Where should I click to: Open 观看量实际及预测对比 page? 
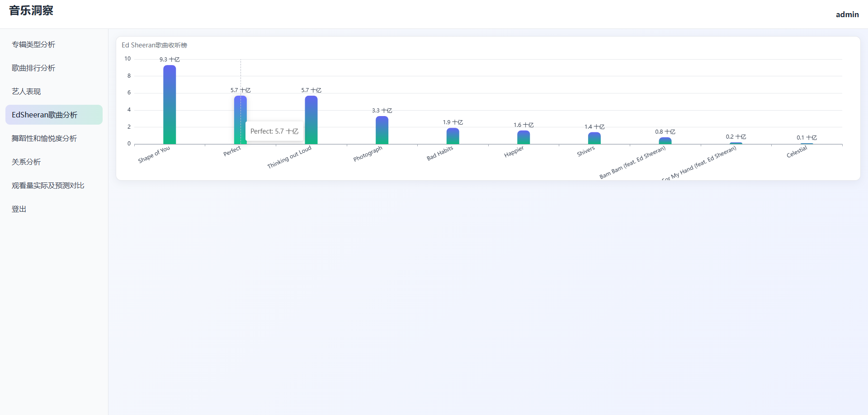click(x=48, y=185)
